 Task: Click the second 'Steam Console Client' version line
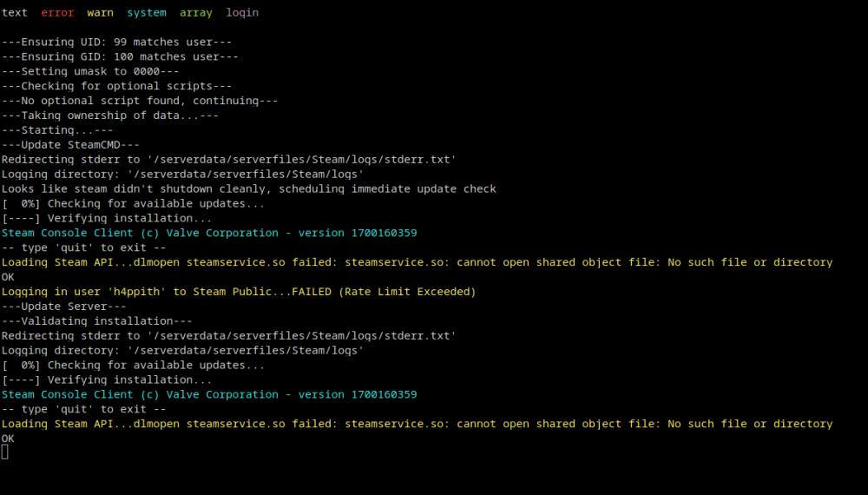pos(209,395)
